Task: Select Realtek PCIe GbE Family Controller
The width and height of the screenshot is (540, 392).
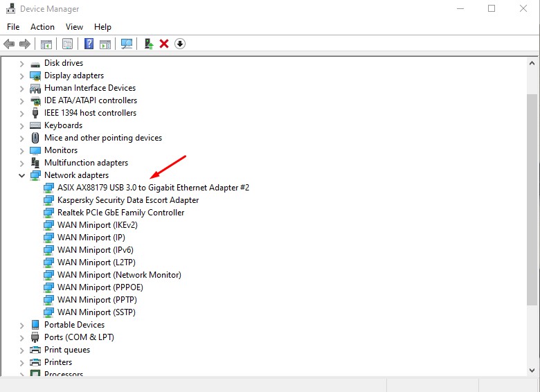Action: click(x=121, y=213)
